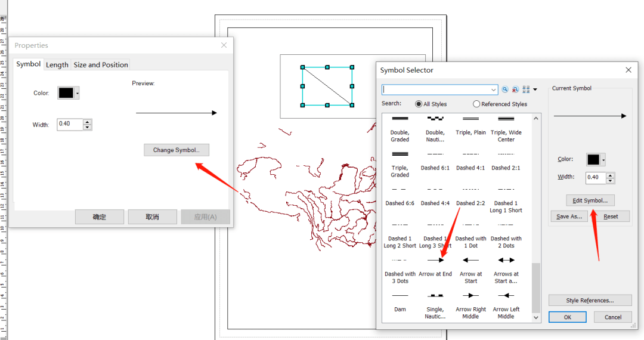The image size is (644, 340).
Task: Select the Dashed 6:1 line symbol
Action: [x=435, y=161]
